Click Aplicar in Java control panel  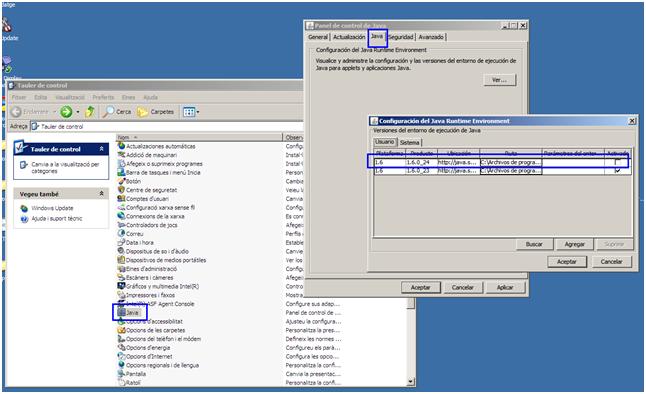click(x=505, y=288)
